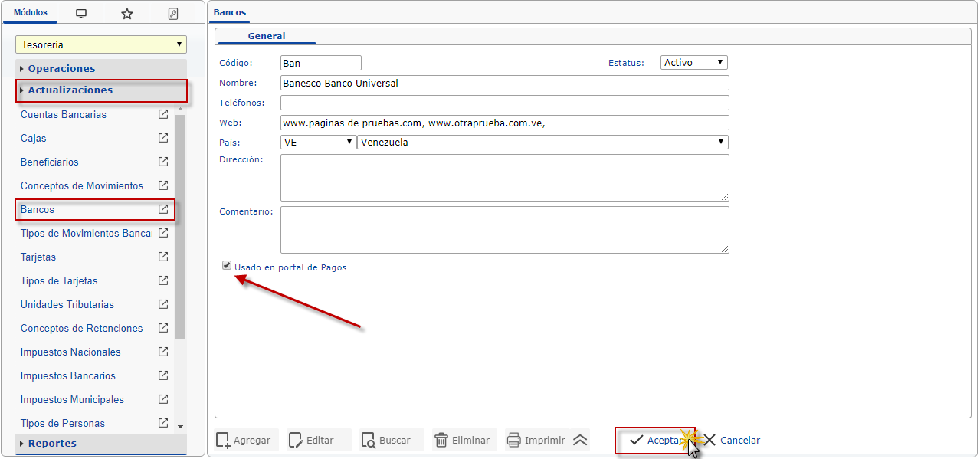Image resolution: width=980 pixels, height=459 pixels.
Task: Select the General tab
Action: point(266,36)
